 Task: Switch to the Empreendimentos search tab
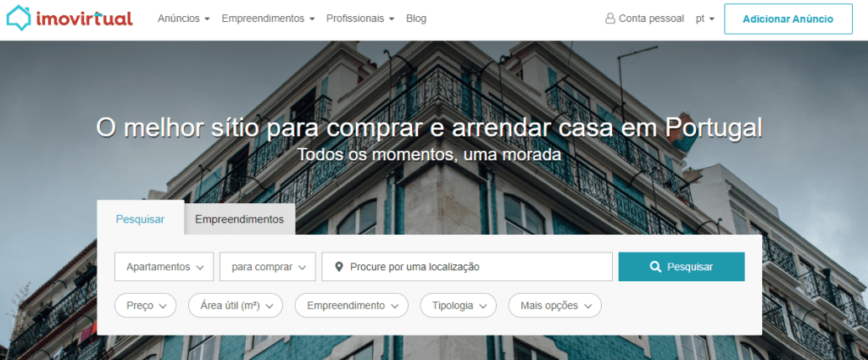240,219
